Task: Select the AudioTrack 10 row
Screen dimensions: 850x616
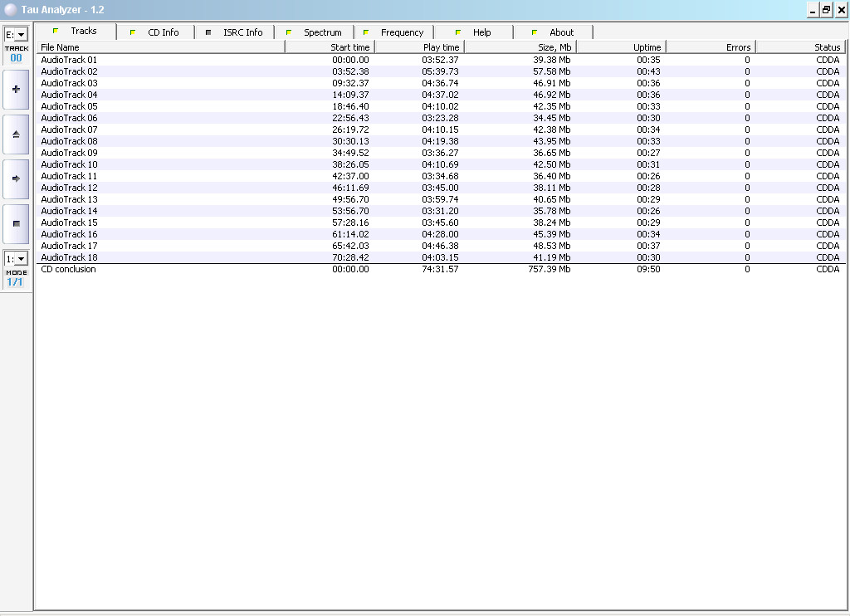Action: [441, 165]
